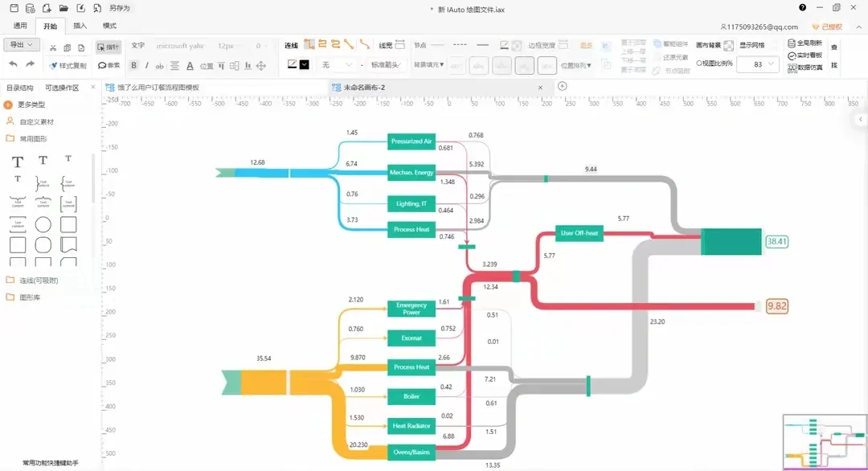Screen dimensions: 868x471
Task: Open the 标准箭头 arrow style dropdown
Action: pyautogui.click(x=385, y=65)
